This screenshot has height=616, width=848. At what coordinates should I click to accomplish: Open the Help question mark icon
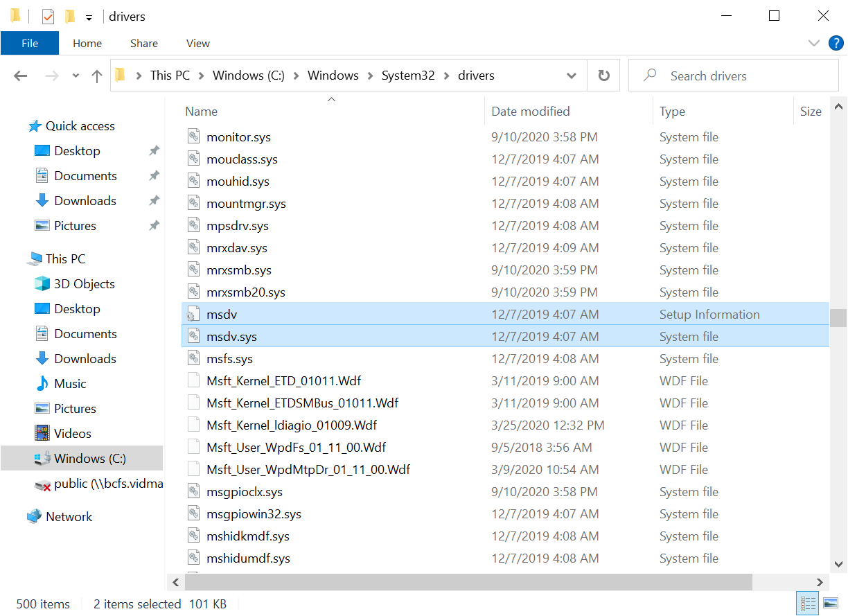(836, 43)
